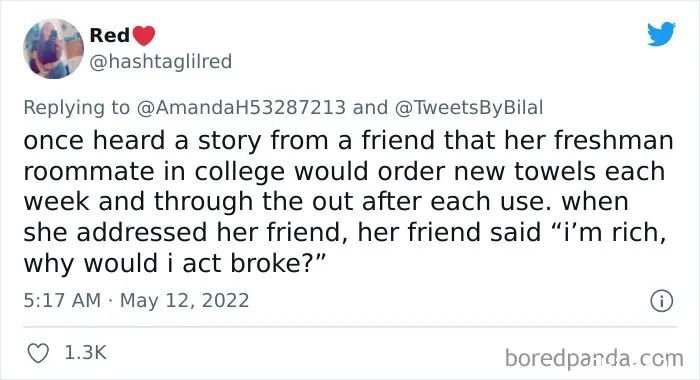This screenshot has height=380, width=700.
Task: Open the round profile avatar photo
Action: point(54,49)
